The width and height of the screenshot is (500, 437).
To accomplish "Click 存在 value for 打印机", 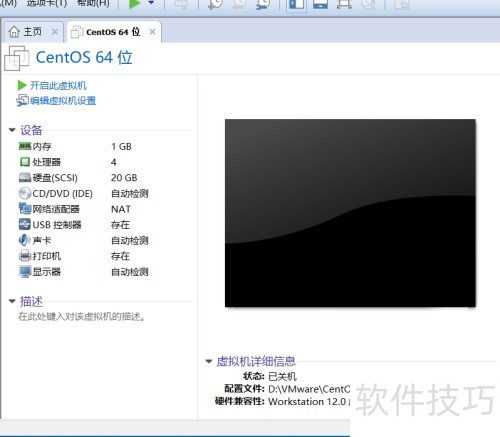I will (x=120, y=256).
